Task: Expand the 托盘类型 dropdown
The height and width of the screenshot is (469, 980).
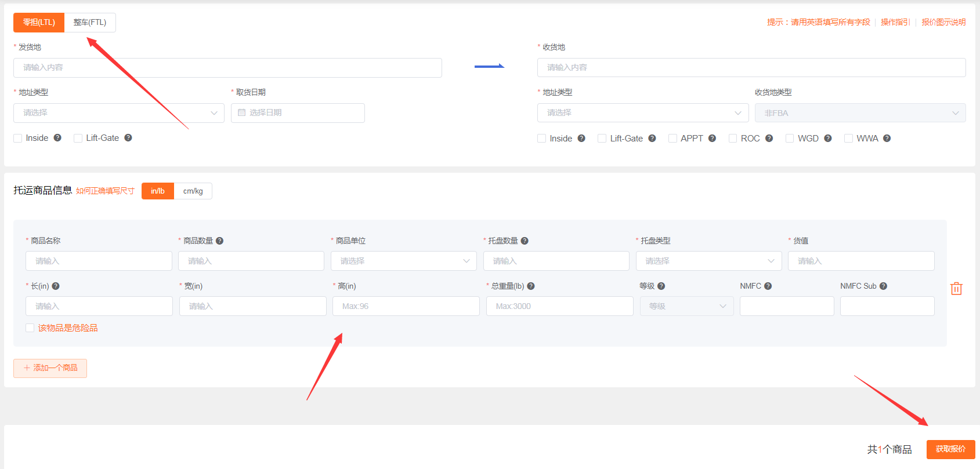Action: click(x=708, y=261)
